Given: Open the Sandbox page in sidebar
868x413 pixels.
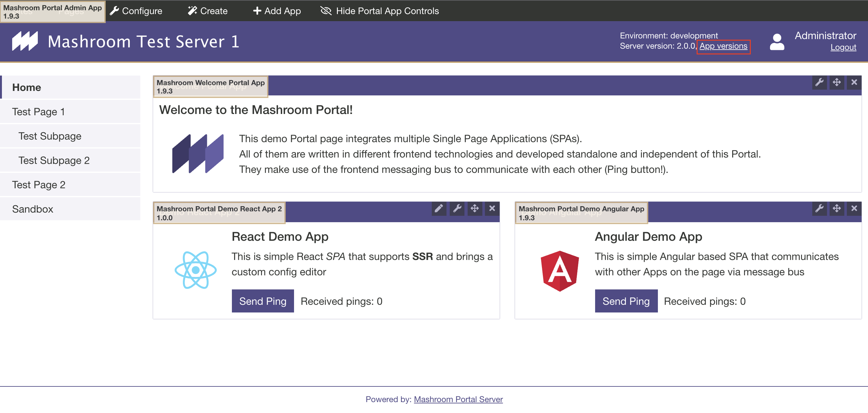Looking at the screenshot, I should (x=70, y=209).
